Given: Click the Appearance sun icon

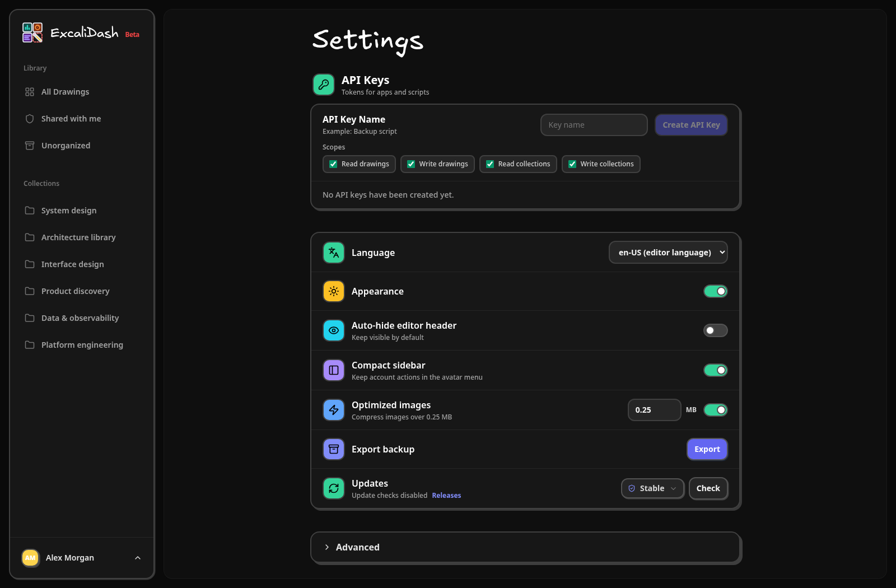Looking at the screenshot, I should (x=334, y=291).
